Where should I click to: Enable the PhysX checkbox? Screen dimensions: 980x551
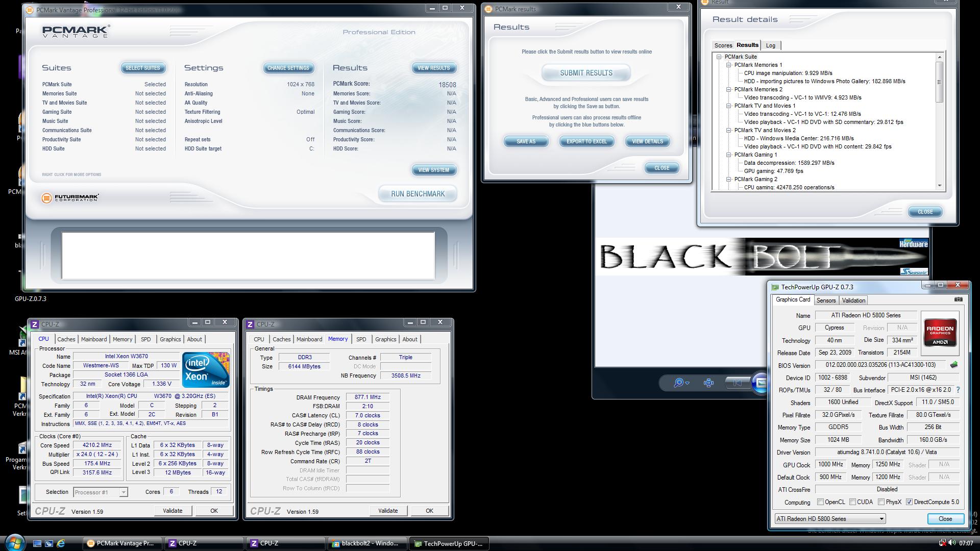coord(881,502)
